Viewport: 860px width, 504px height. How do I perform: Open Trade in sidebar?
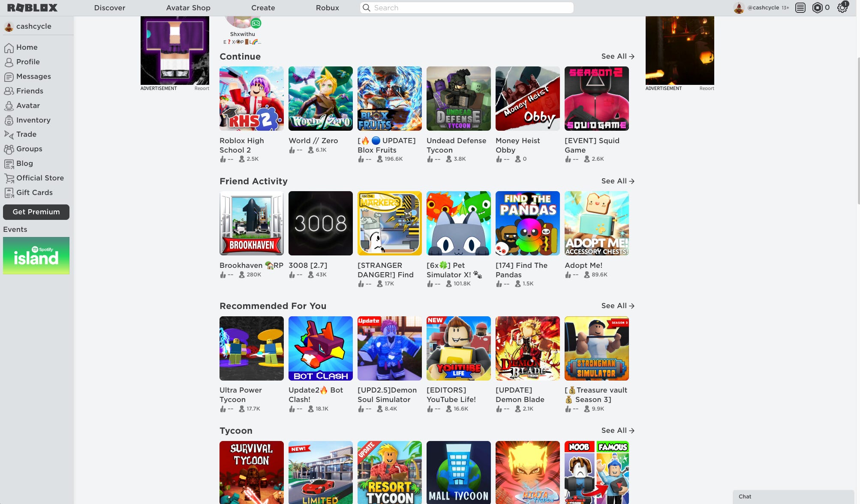[x=26, y=134]
